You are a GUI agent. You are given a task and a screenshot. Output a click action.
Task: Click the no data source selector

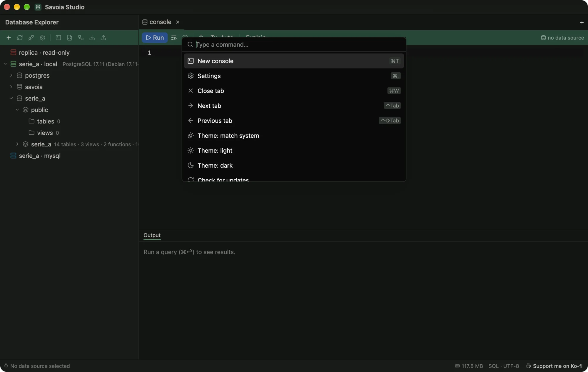(x=562, y=38)
